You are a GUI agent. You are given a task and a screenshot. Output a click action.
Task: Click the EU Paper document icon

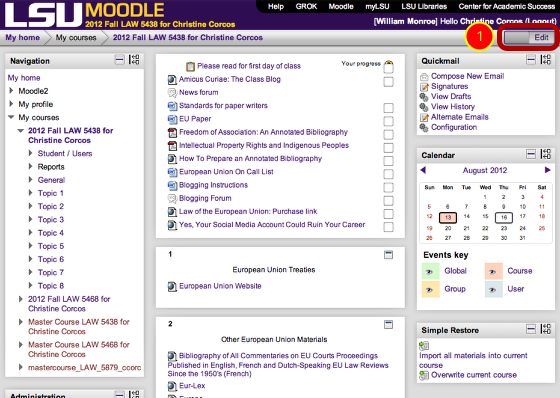tap(172, 119)
